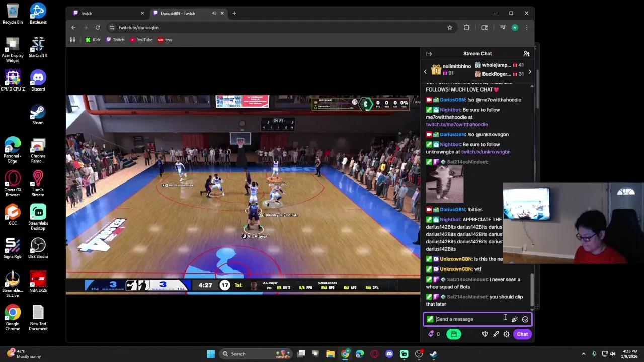Open Chrome three-dot menu
The image size is (644, 362).
(527, 28)
